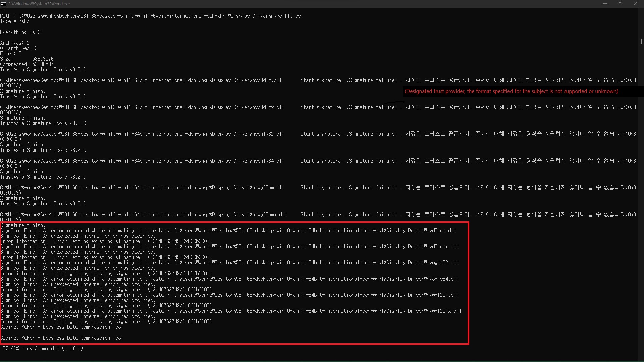Select the close window icon
The width and height of the screenshot is (644, 362).
coord(636,4)
